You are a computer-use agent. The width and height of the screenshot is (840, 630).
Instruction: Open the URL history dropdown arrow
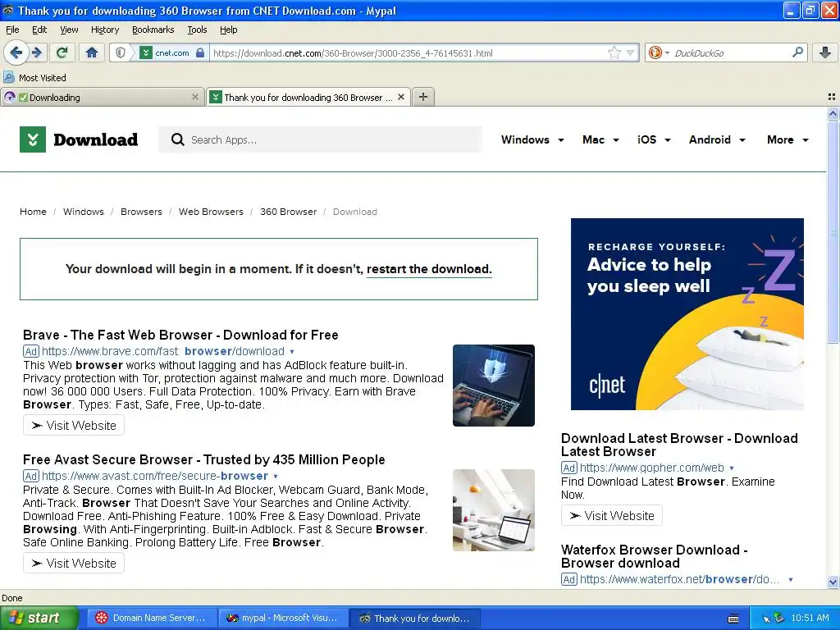coord(631,52)
